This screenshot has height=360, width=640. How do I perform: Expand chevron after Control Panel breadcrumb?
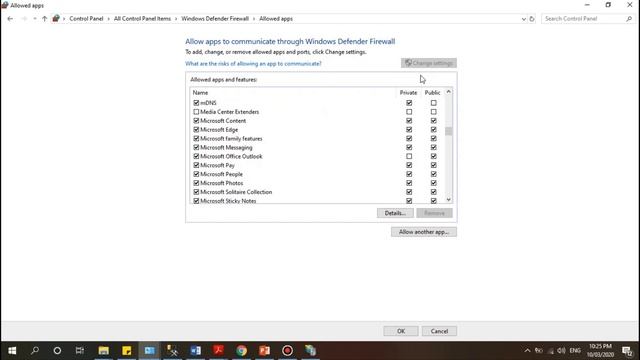tap(109, 19)
